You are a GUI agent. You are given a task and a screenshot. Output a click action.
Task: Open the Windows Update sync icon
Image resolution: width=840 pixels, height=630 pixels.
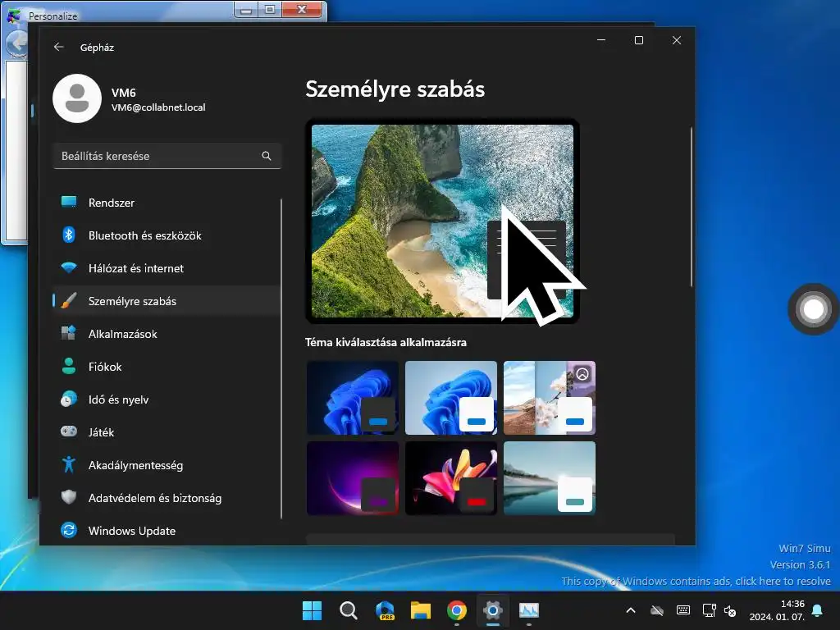point(69,531)
